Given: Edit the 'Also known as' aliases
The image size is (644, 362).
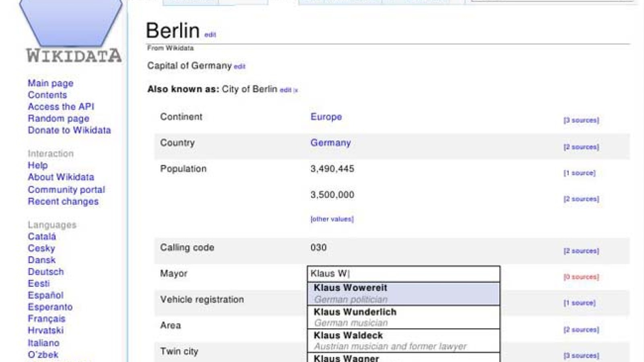Looking at the screenshot, I should click(285, 90).
